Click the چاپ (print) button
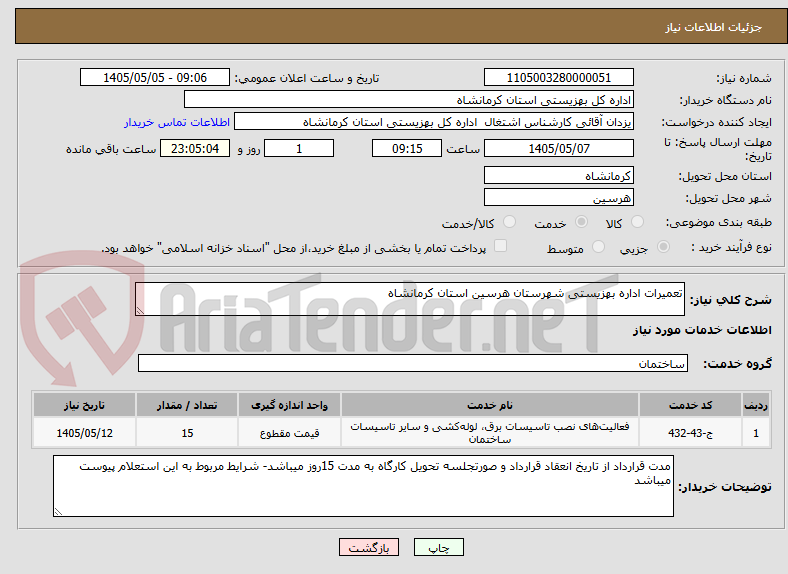 [439, 547]
